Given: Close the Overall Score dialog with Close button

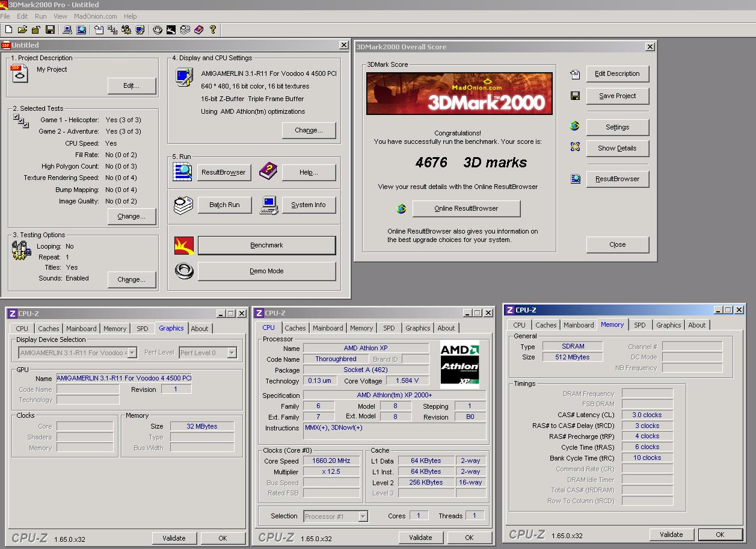Looking at the screenshot, I should point(617,244).
